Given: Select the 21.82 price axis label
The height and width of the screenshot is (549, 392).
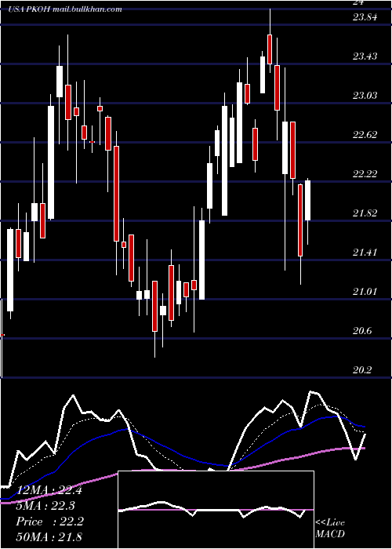Looking at the screenshot, I should pos(365,213).
